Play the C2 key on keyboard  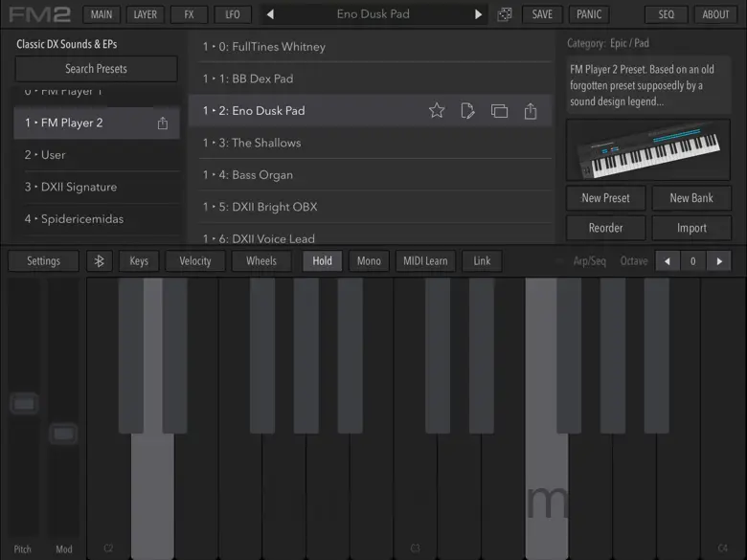[108, 495]
